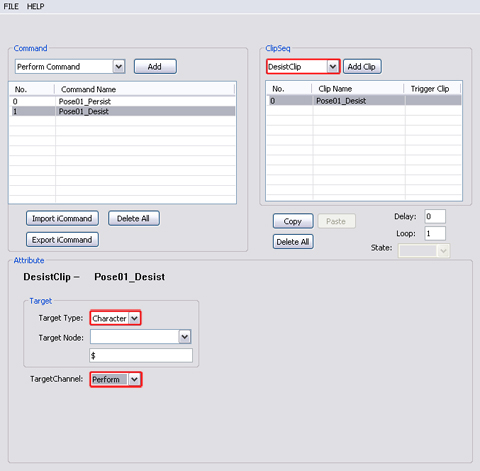Select the Pose01_Desist command row
This screenshot has height=471, width=480.
(x=123, y=111)
